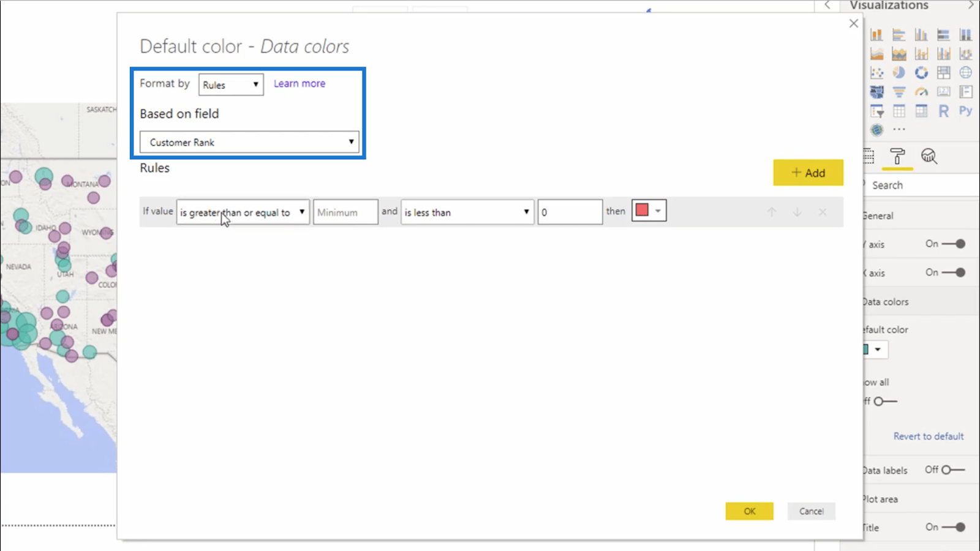The height and width of the screenshot is (551, 980).
Task: Switch to the Fields tab in Visualizations
Action: (869, 157)
